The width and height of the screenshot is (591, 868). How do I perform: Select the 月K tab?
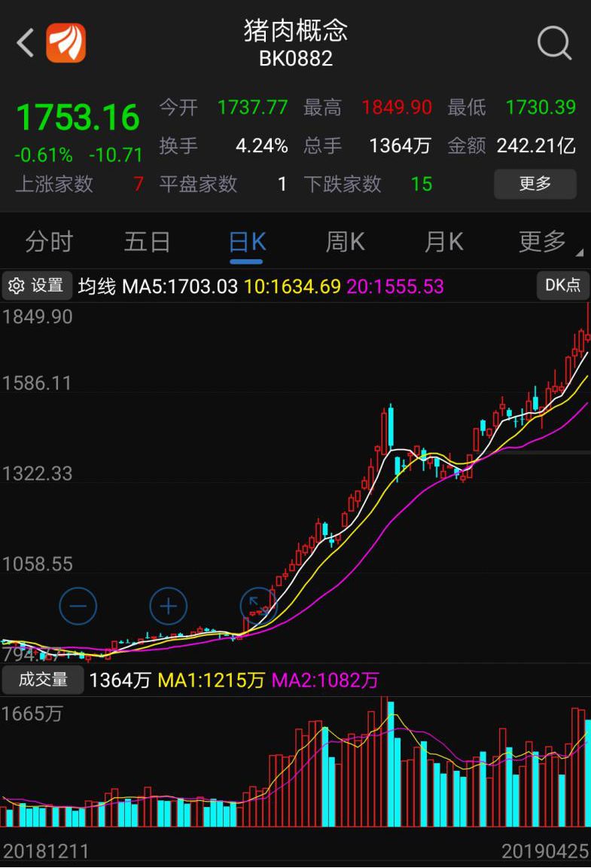point(443,242)
